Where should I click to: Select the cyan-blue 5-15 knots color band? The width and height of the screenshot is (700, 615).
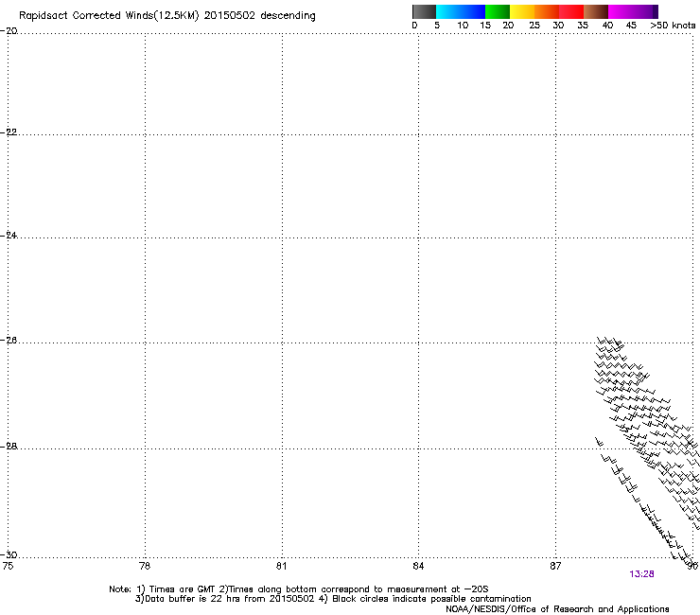click(x=461, y=11)
